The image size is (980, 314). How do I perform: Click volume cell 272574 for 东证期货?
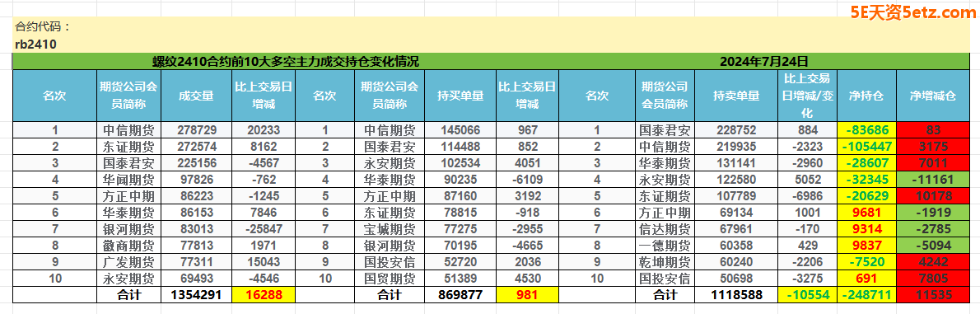[x=196, y=147]
